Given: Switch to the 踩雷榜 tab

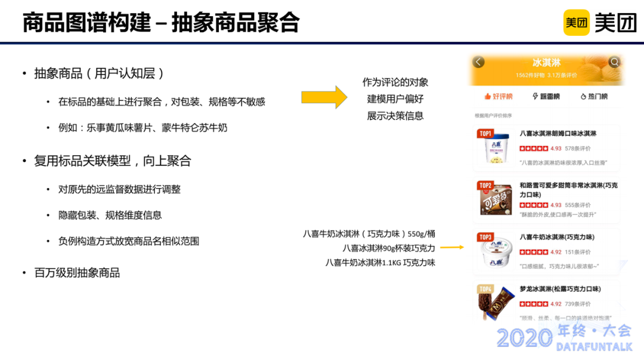Looking at the screenshot, I should (546, 96).
